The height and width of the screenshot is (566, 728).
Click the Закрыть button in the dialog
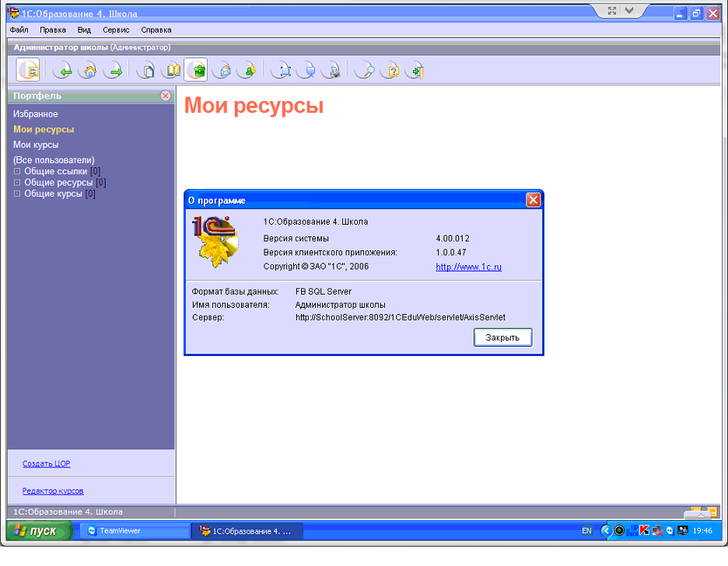502,337
